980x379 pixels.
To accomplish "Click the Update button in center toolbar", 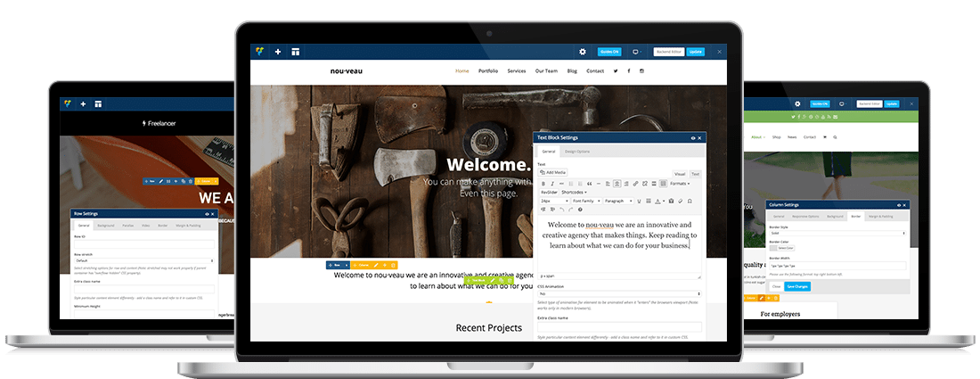I will pos(696,52).
